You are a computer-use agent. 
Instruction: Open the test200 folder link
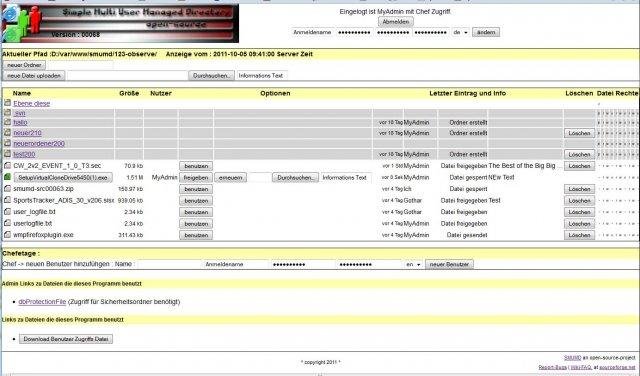pyautogui.click(x=24, y=155)
